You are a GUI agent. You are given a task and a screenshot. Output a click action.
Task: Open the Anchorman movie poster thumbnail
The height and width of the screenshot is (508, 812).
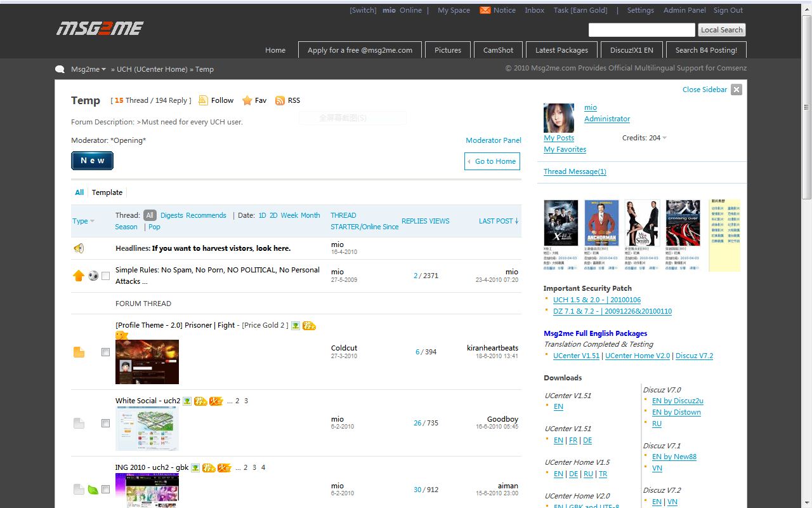click(601, 223)
